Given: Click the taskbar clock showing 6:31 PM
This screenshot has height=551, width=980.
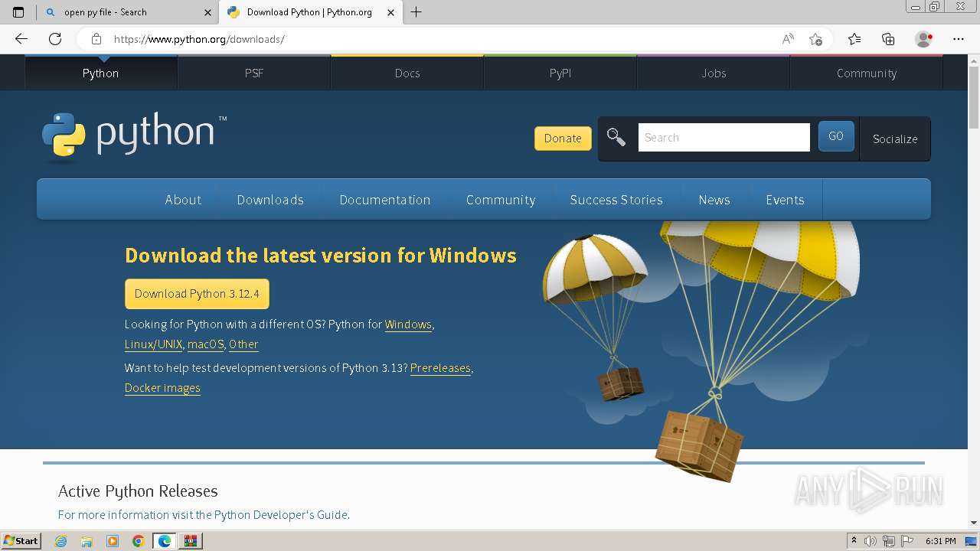Looking at the screenshot, I should coord(941,541).
